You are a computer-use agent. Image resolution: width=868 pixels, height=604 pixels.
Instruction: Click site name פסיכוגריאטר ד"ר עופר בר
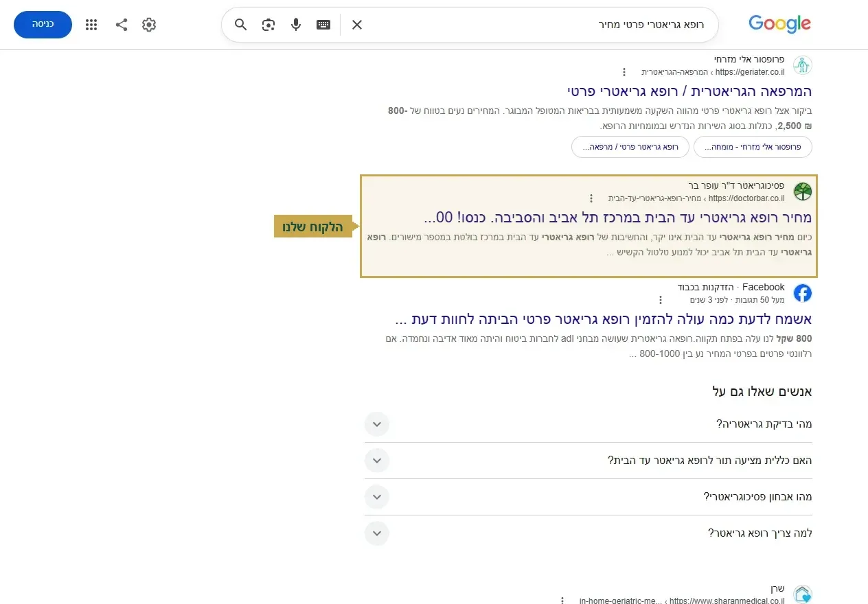tap(736, 185)
